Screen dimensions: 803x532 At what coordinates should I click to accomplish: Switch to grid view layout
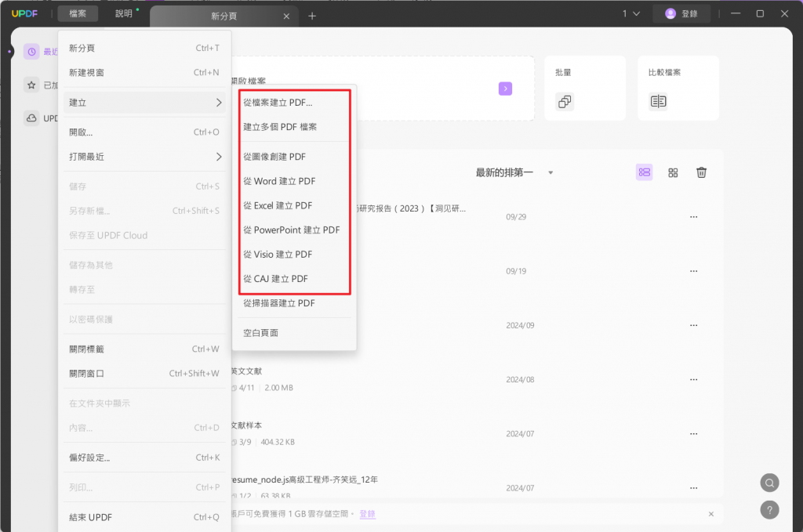tap(673, 172)
